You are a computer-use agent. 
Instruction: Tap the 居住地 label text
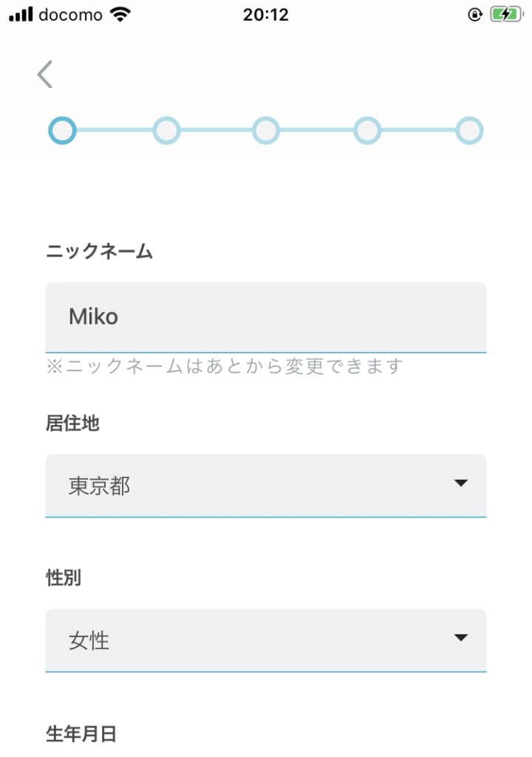tap(72, 424)
